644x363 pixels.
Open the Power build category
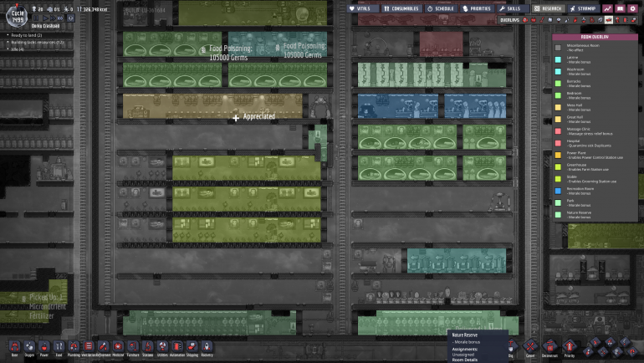(x=44, y=347)
